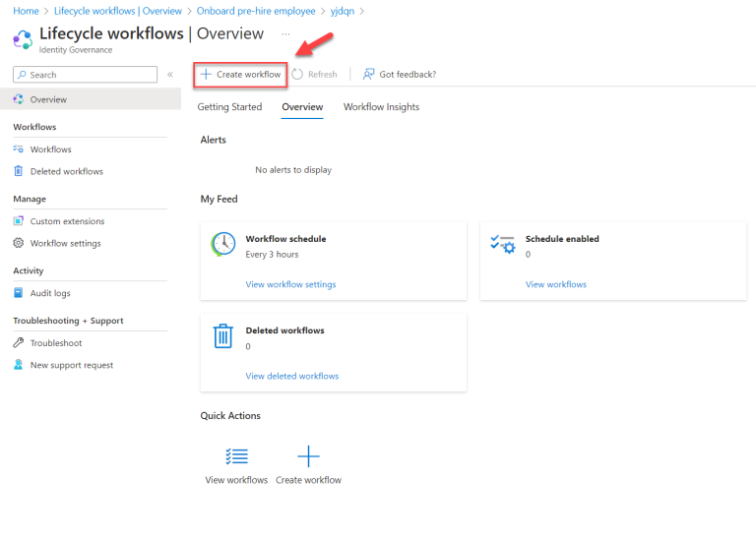Collapse the sidebar with double chevron
The width and height of the screenshot is (756, 537).
170,74
